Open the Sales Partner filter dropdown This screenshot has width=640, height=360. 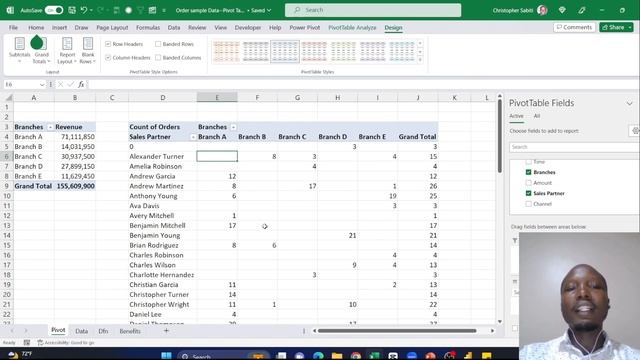tap(193, 137)
